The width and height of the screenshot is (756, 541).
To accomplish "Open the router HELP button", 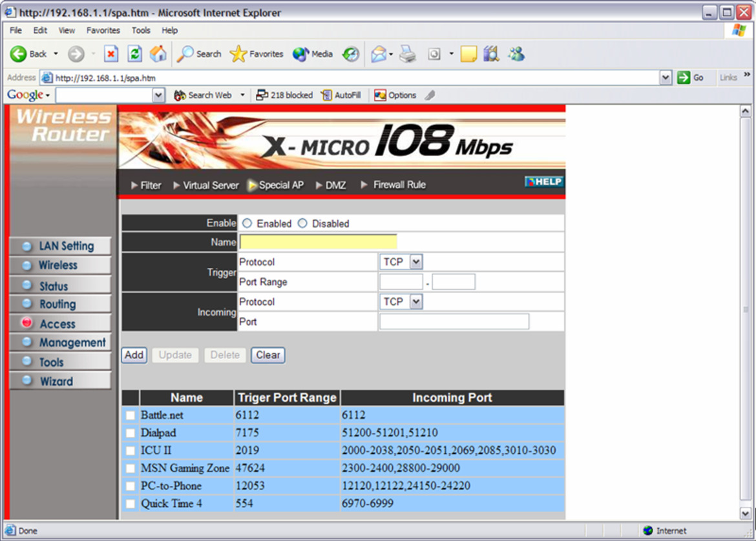I will coord(544,181).
